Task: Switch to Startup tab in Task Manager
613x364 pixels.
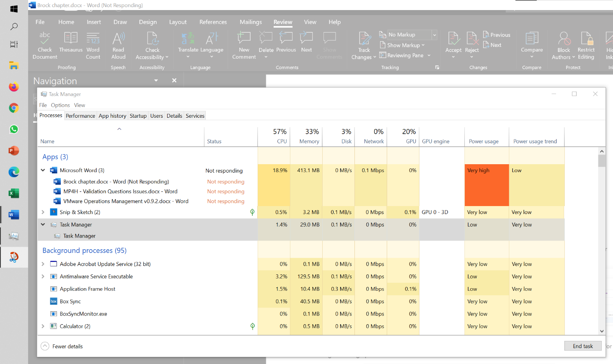Action: point(138,116)
